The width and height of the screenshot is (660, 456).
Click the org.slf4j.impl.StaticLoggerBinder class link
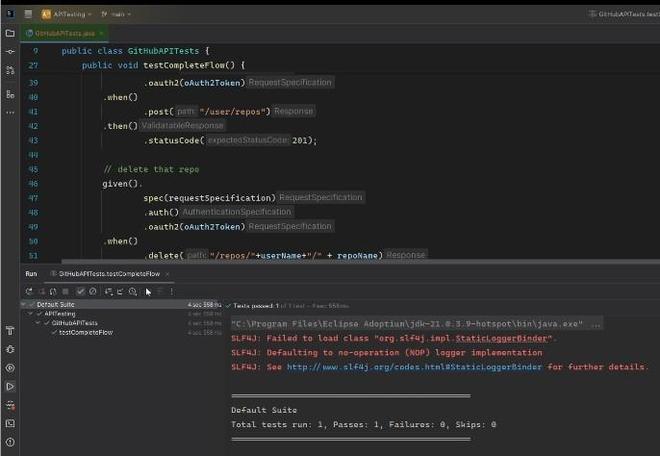(503, 339)
